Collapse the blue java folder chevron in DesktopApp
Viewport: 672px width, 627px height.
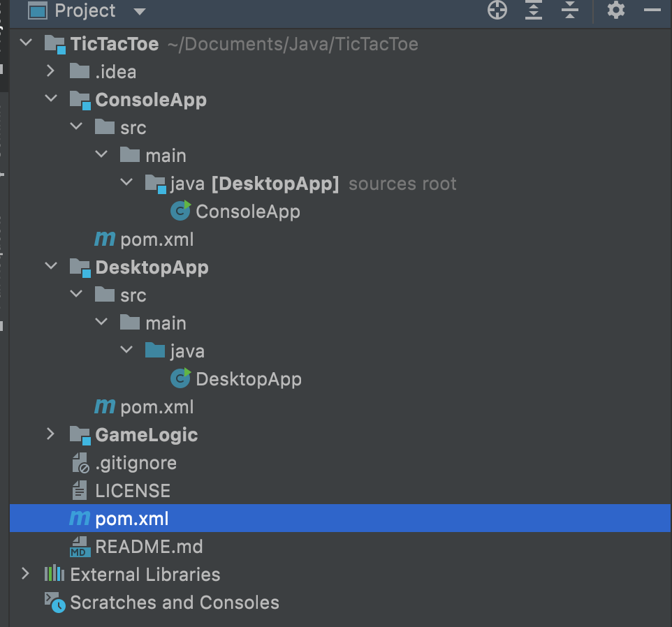click(126, 349)
